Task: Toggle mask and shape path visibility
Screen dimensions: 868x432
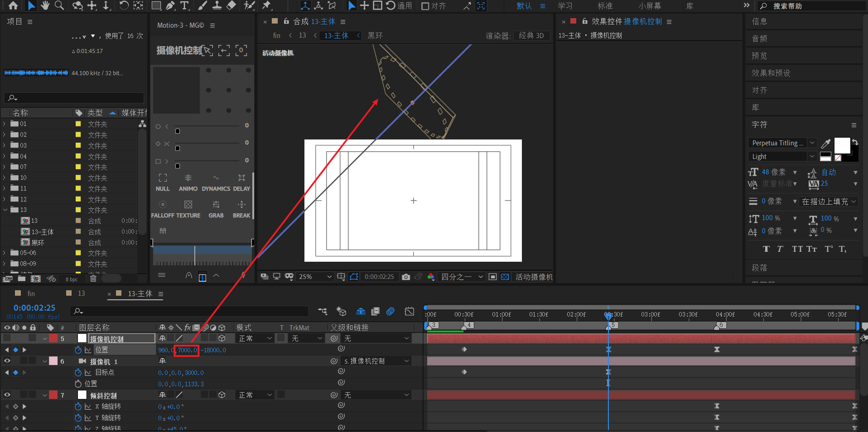Action: tap(354, 277)
